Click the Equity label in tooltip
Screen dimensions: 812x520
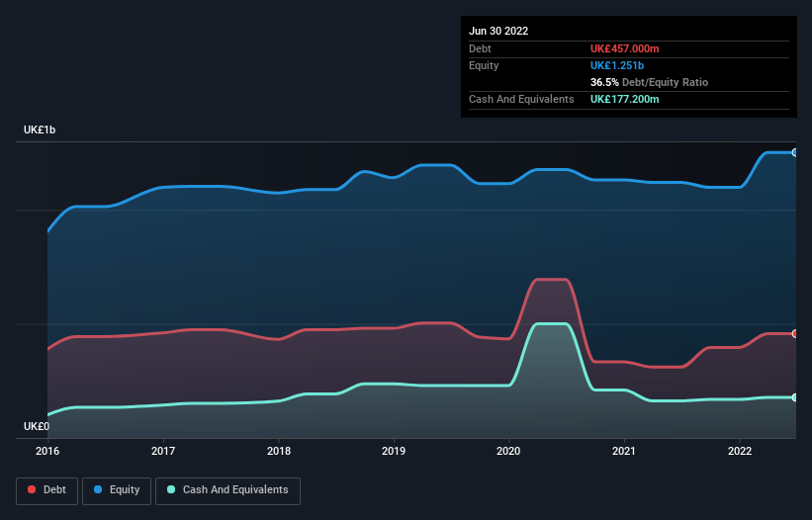[x=484, y=65]
